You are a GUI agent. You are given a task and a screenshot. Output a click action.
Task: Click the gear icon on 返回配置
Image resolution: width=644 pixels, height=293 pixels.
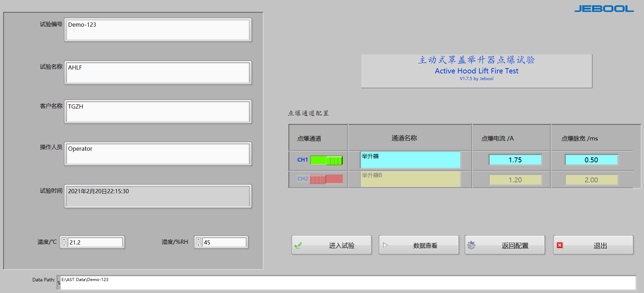pyautogui.click(x=471, y=245)
